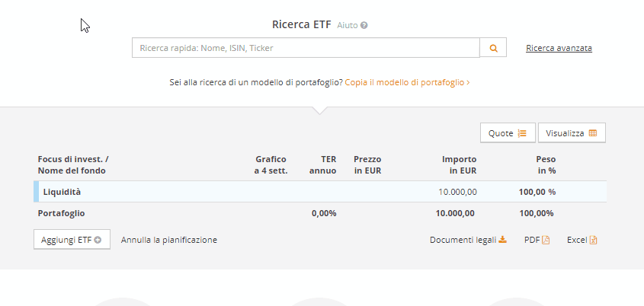Focus the Ricerca rapida search field
Screen dimensions: 644x306
(x=306, y=48)
